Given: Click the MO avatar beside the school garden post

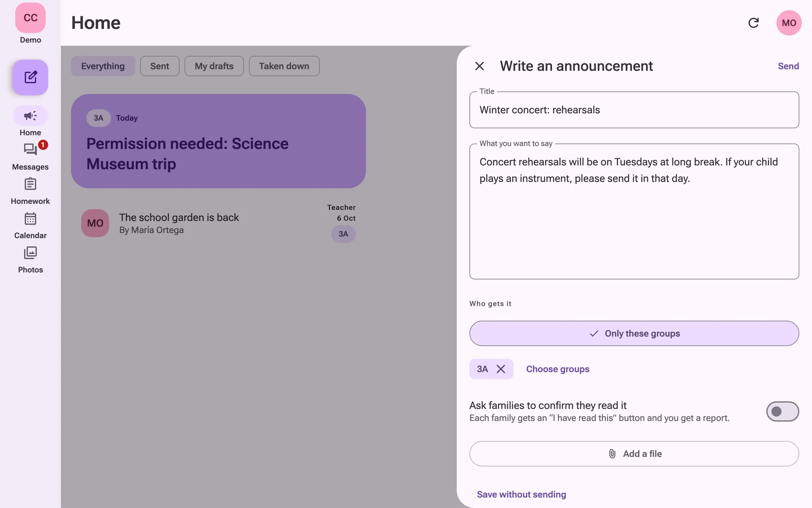Looking at the screenshot, I should coord(95,224).
